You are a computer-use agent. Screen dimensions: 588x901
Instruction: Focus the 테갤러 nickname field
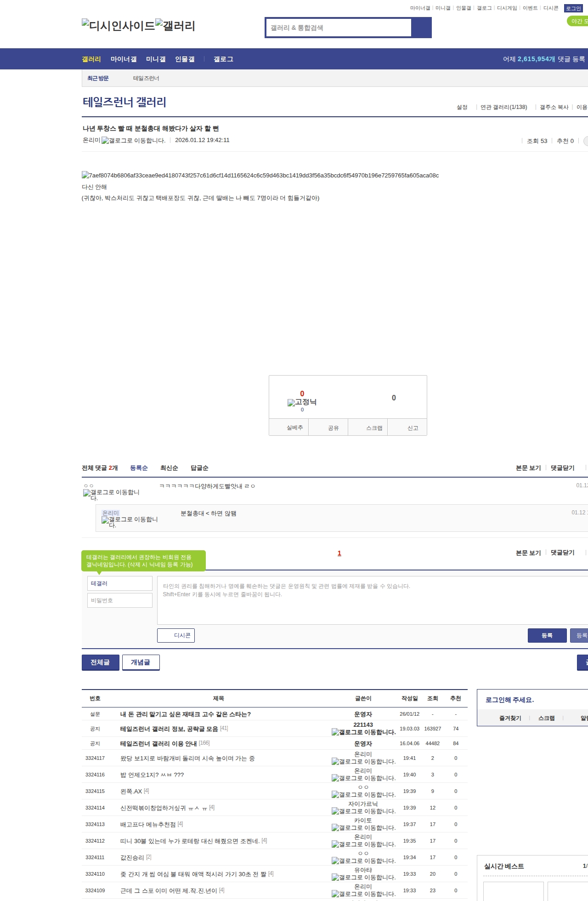pos(120,583)
